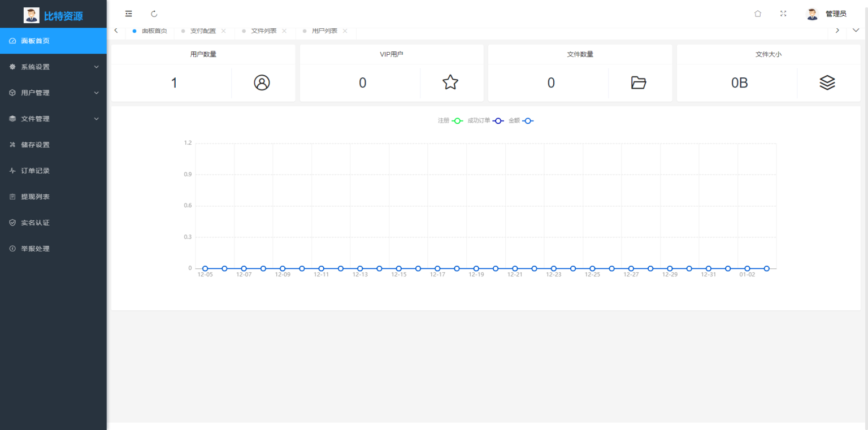Viewport: 868px width, 430px height.
Task: Open 订单记录 in the sidebar
Action: 36,171
